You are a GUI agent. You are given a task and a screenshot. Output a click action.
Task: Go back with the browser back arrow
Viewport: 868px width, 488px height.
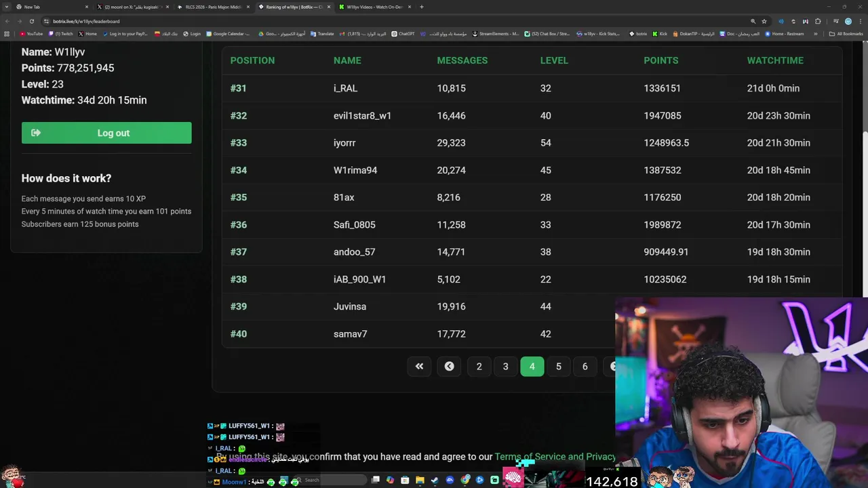click(7, 21)
